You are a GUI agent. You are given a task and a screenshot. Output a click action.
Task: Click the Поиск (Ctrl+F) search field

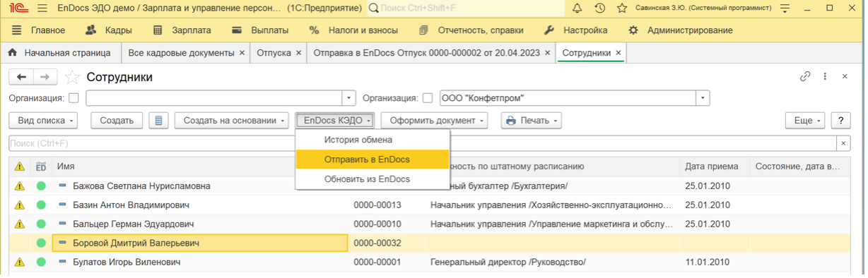(422, 143)
